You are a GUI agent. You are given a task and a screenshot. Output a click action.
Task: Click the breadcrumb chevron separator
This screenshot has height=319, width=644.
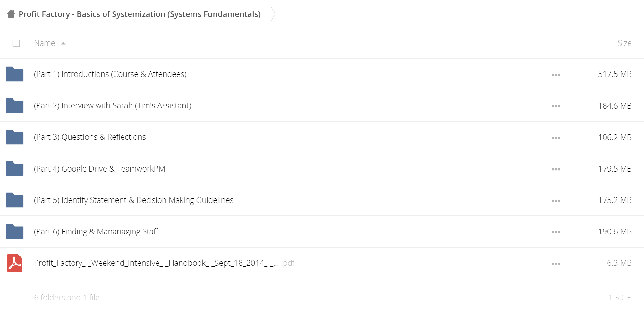pos(273,14)
